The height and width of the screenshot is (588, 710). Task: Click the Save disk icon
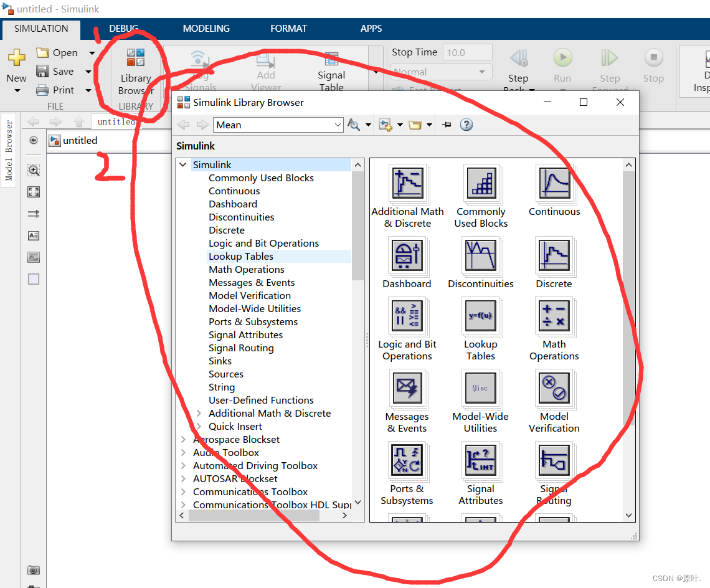[42, 71]
